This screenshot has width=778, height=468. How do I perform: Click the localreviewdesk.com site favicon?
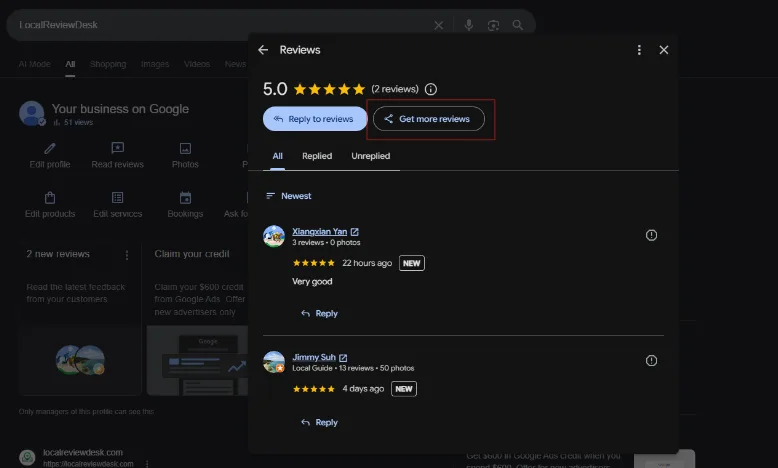[27, 457]
